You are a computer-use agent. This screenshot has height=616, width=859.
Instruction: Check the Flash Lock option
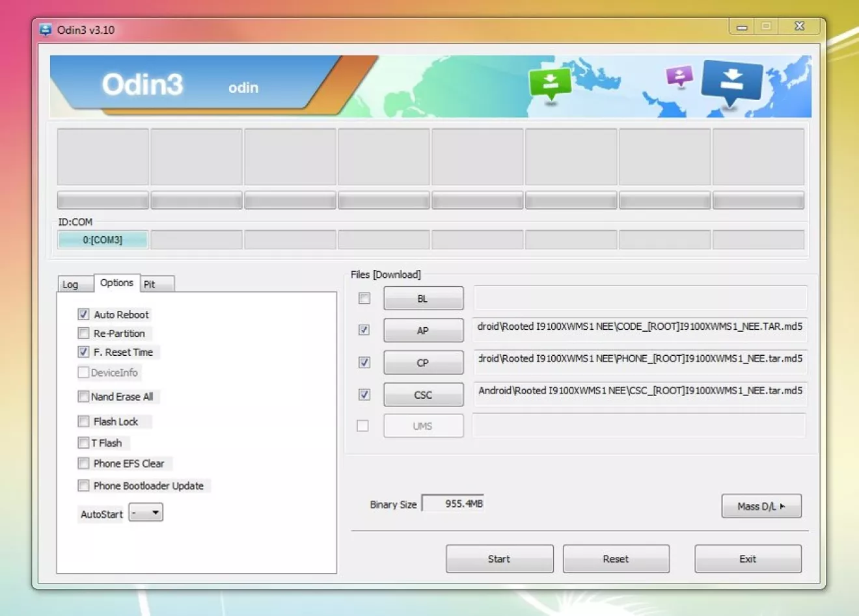click(x=83, y=422)
